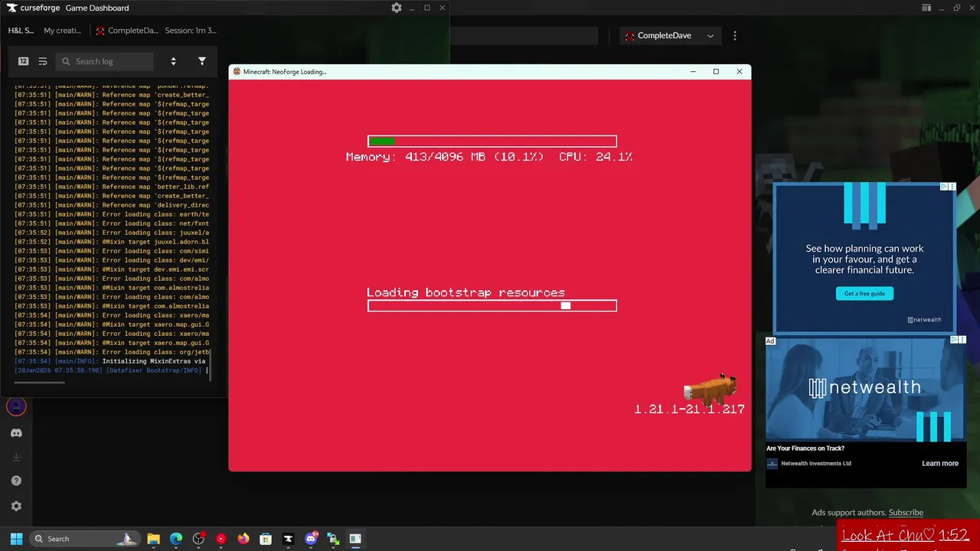Open File Explorer from taskbar

pos(153,539)
